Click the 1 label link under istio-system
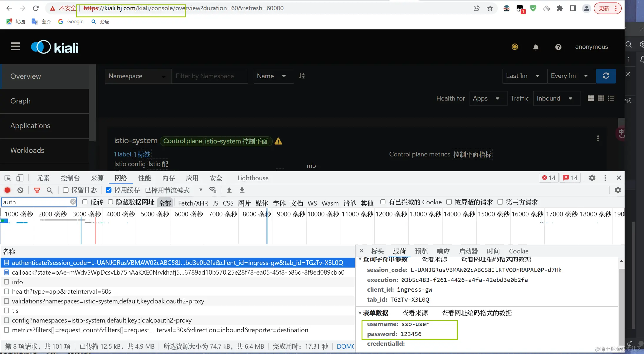Screen dimensions: 644x354 point(122,154)
